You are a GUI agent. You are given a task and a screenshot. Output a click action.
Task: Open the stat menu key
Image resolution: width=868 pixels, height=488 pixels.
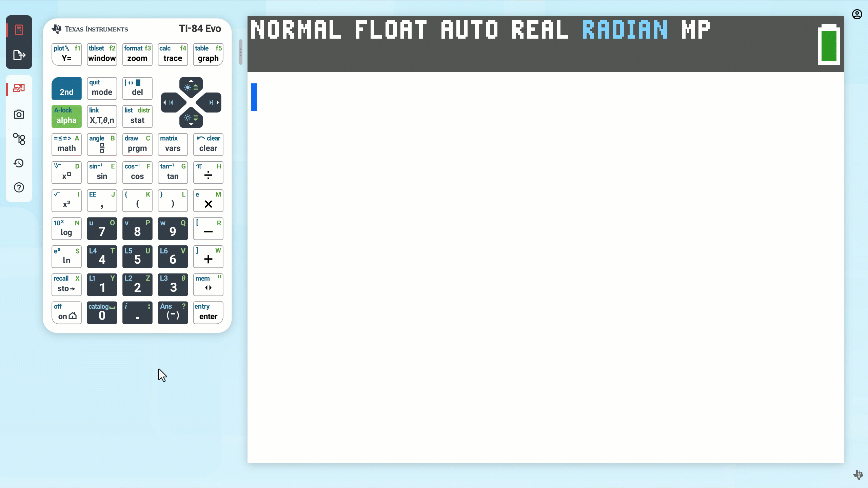(x=137, y=117)
